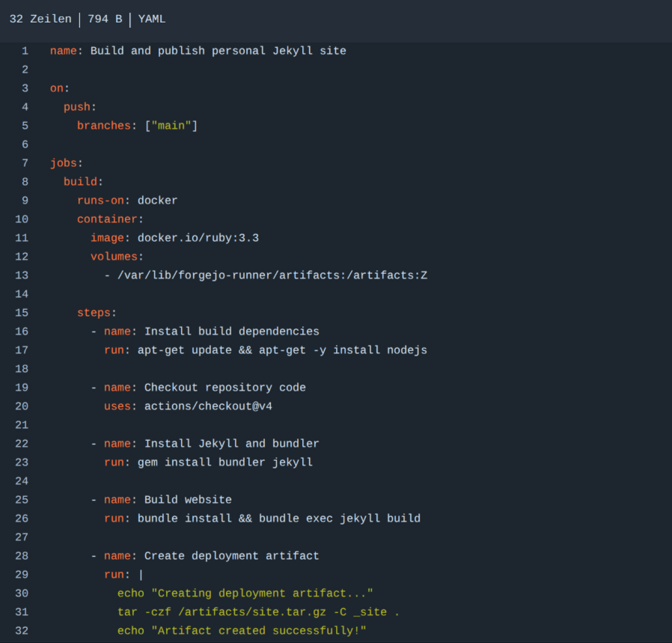Click the workflow name text on first line
The image size is (672, 643).
pos(218,51)
